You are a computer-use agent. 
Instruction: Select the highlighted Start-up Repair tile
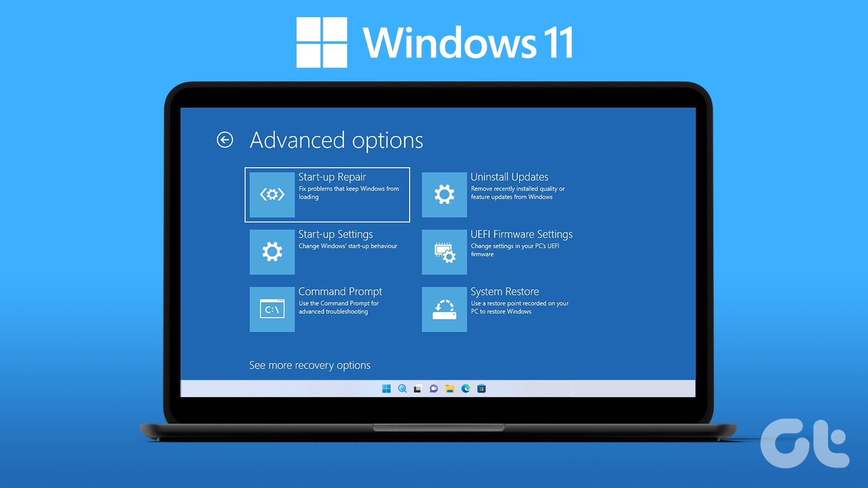pos(327,193)
